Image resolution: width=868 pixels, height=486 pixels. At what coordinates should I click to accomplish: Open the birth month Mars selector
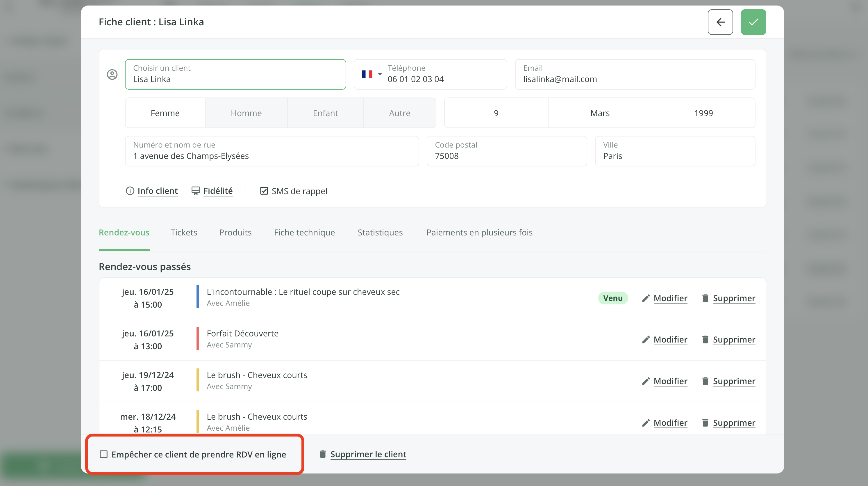pos(599,113)
